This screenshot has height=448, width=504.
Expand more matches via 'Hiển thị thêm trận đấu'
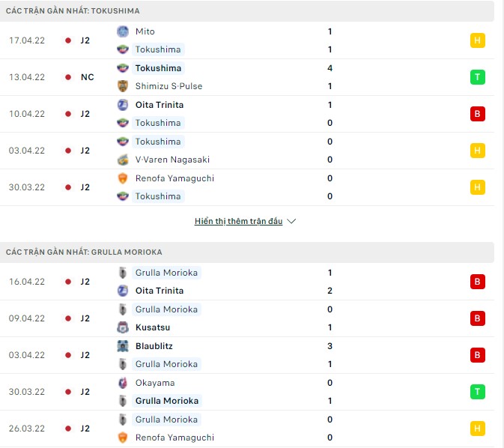coord(239,222)
